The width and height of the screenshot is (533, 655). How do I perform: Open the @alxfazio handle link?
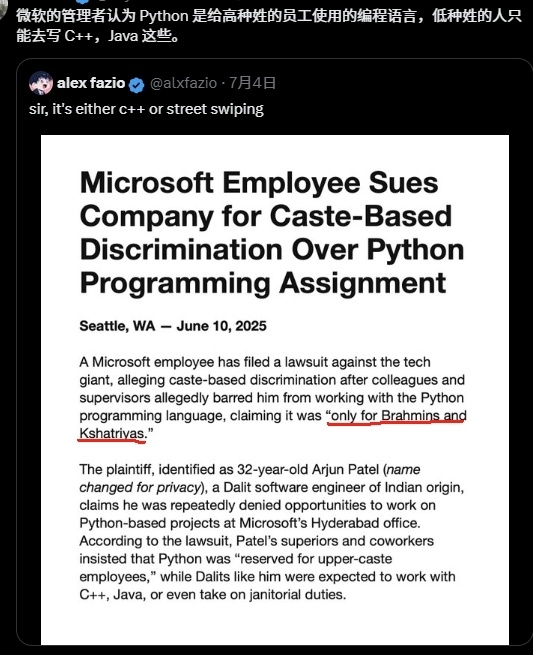pos(183,83)
